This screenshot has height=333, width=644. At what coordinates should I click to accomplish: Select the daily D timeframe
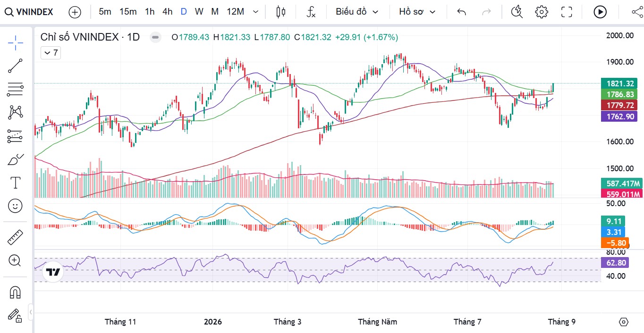[x=184, y=12]
